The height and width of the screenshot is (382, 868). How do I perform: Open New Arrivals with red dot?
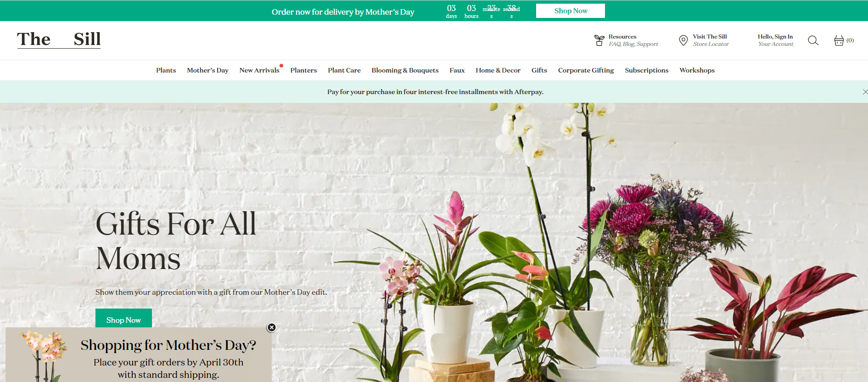[259, 70]
